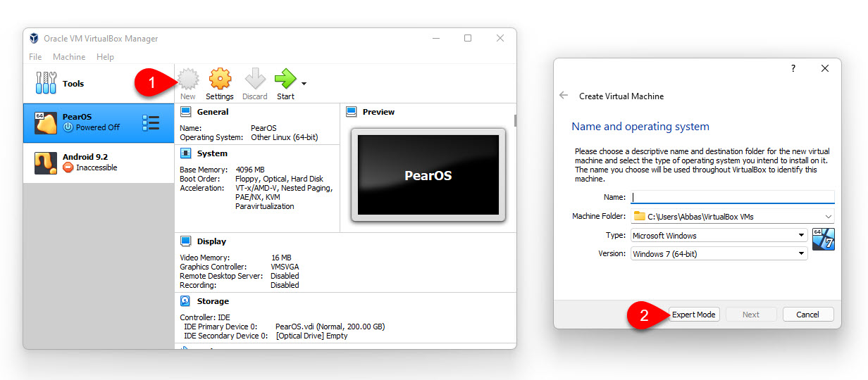Click the Cancel button in dialog

(808, 315)
